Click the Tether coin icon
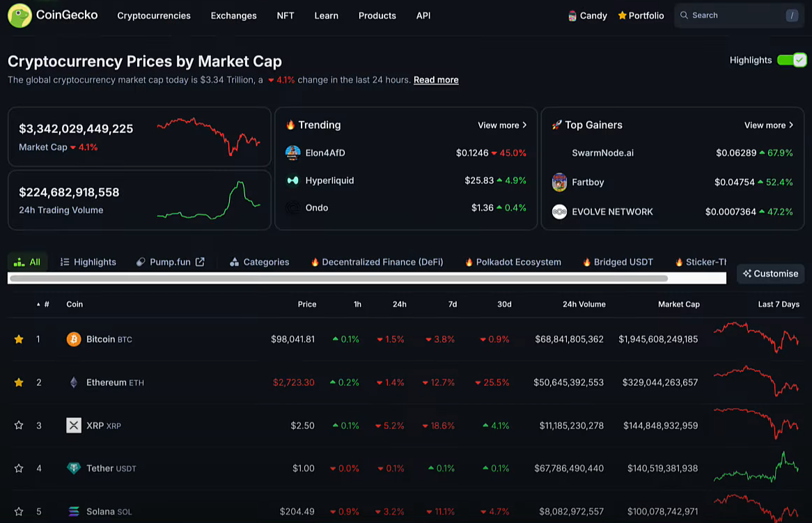Screen dimensions: 812x523 (74, 469)
